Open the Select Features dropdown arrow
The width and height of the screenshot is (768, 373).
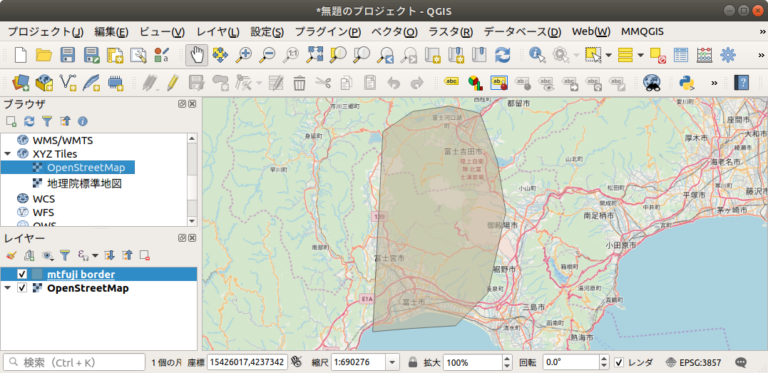609,54
